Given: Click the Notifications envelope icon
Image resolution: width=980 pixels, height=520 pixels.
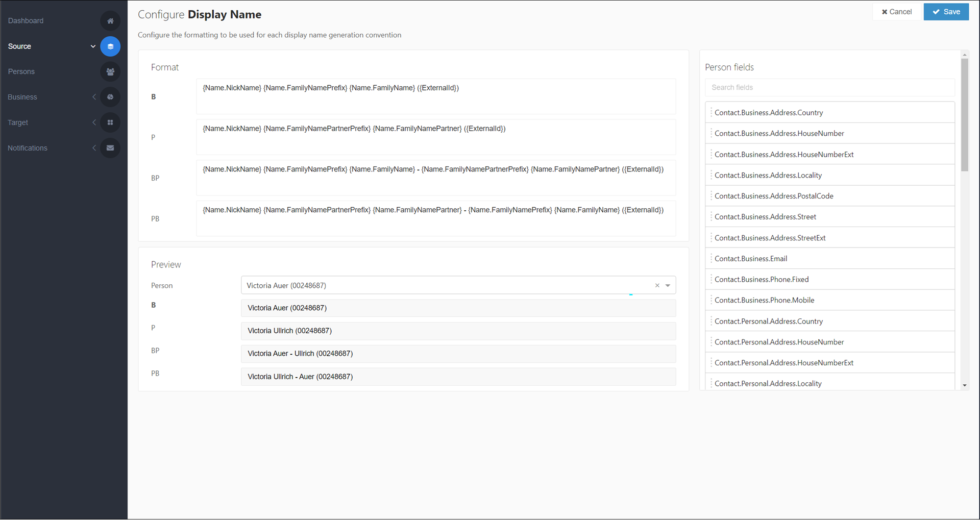Looking at the screenshot, I should (110, 148).
